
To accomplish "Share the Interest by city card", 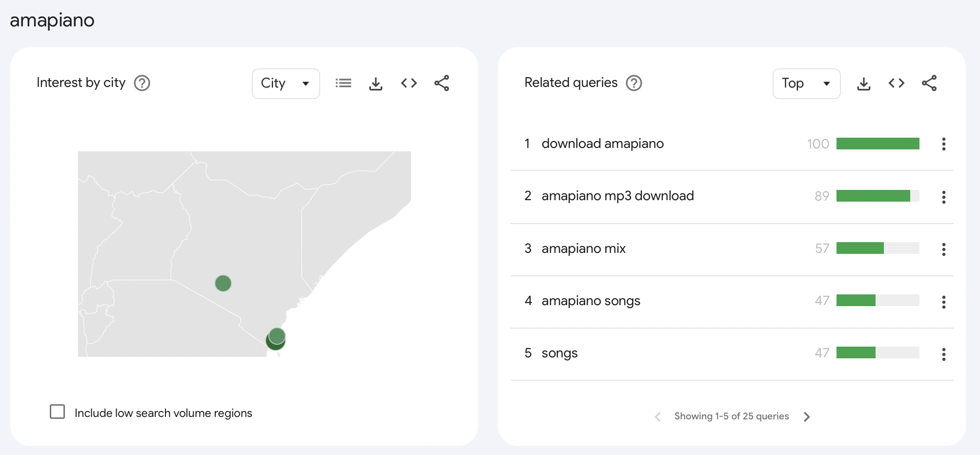I will [x=442, y=83].
